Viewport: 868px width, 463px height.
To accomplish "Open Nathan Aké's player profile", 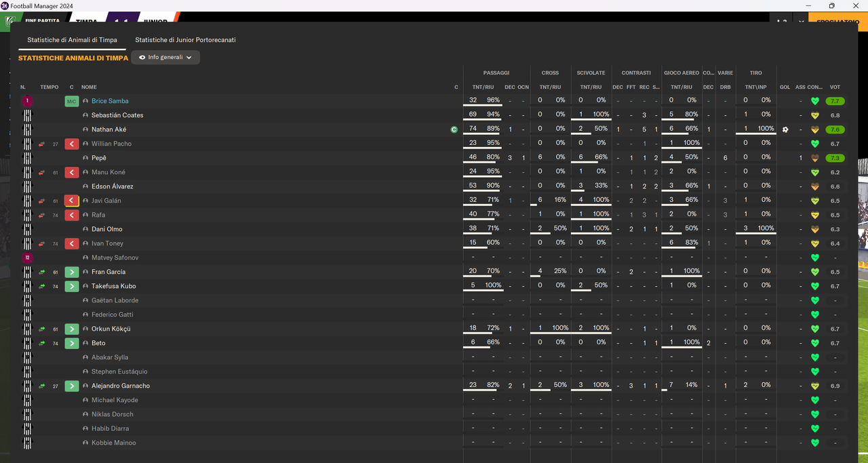I will (109, 129).
